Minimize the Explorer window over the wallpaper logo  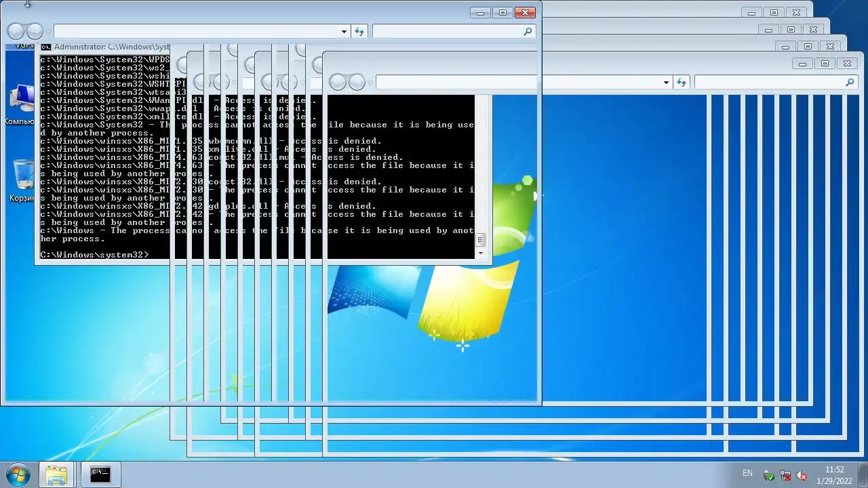(x=802, y=64)
